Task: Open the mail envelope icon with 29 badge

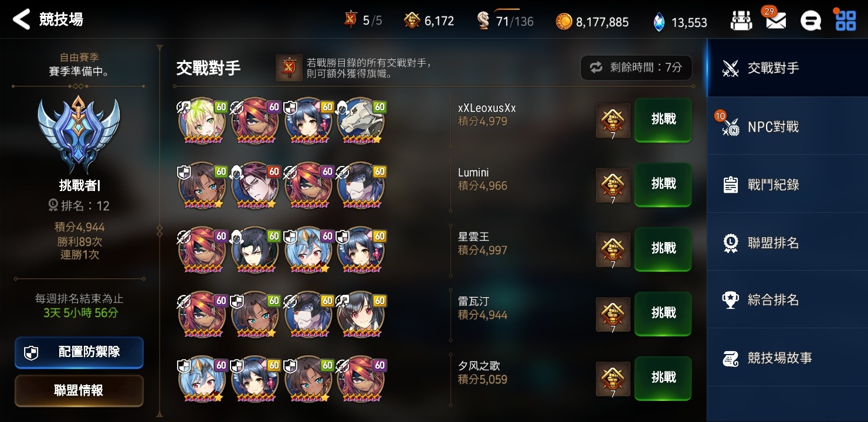Action: click(x=775, y=21)
